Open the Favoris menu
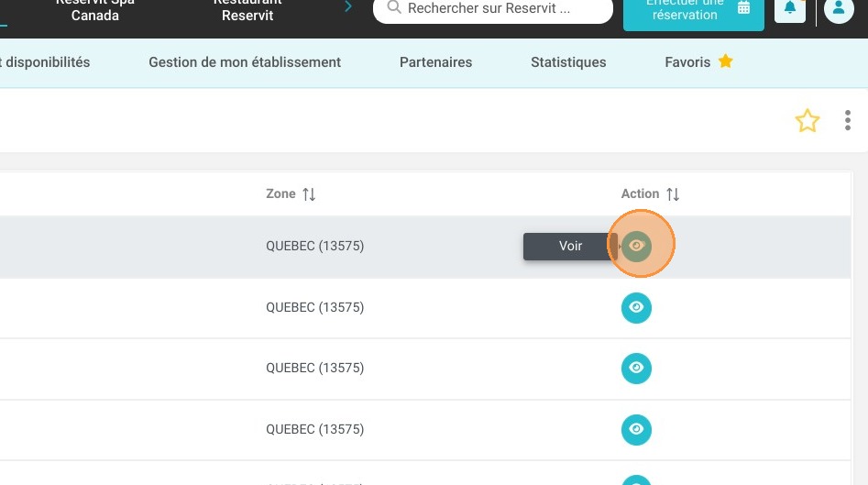 pyautogui.click(x=687, y=62)
